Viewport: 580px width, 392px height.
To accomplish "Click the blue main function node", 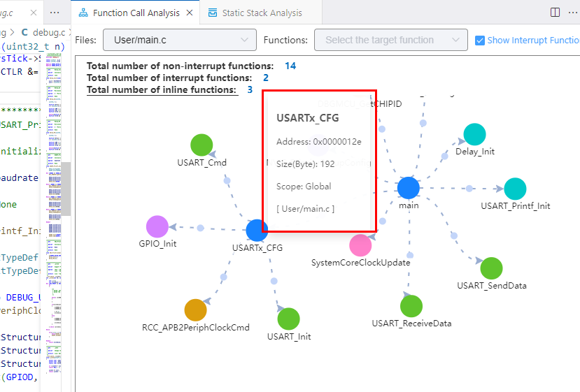I will click(x=409, y=188).
